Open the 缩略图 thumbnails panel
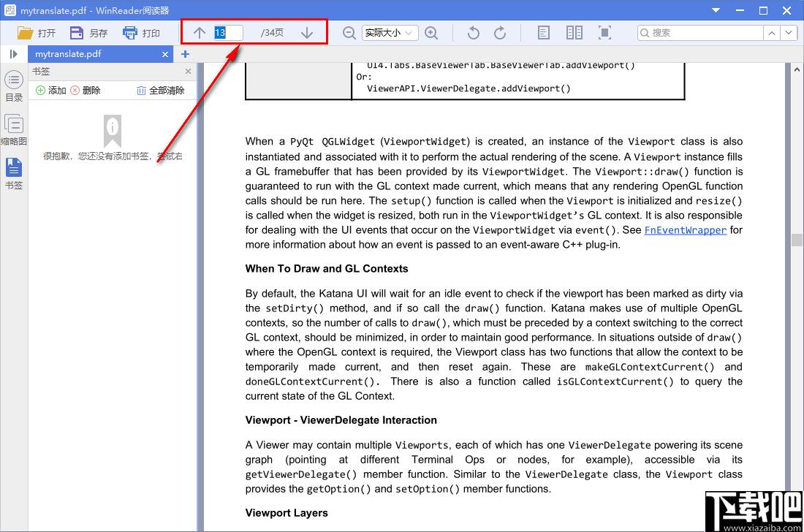Viewport: 804px width, 532px height. click(14, 129)
